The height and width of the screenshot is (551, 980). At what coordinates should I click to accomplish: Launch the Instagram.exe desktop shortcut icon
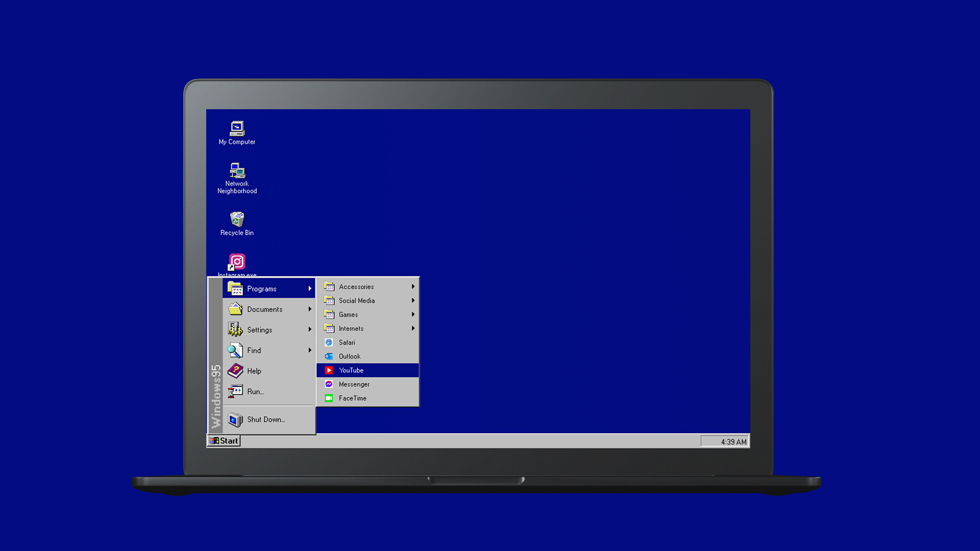(x=237, y=262)
